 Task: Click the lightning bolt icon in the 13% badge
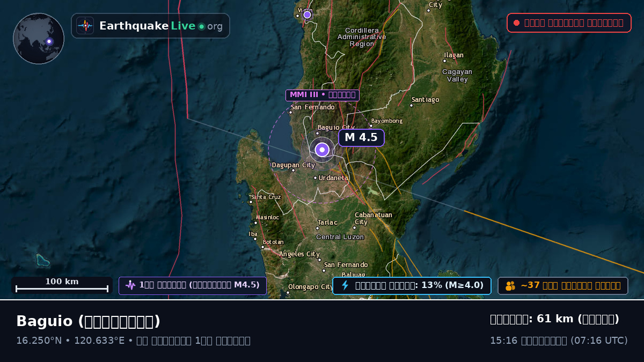(345, 285)
